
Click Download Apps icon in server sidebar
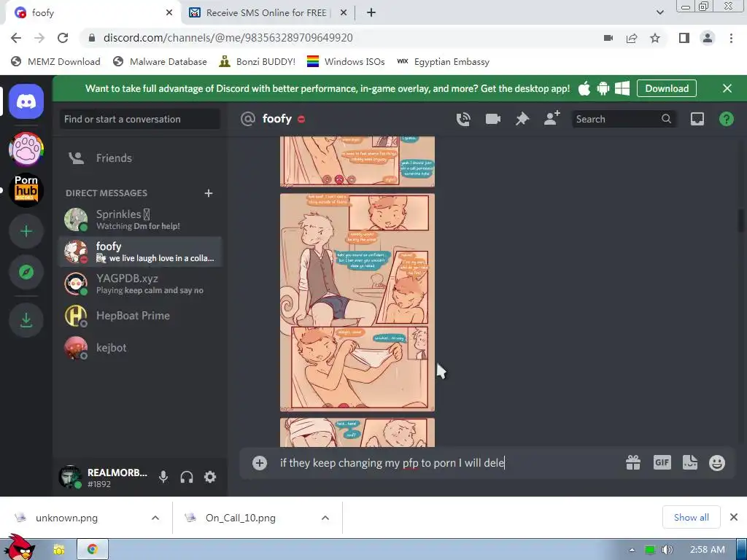pos(26,320)
